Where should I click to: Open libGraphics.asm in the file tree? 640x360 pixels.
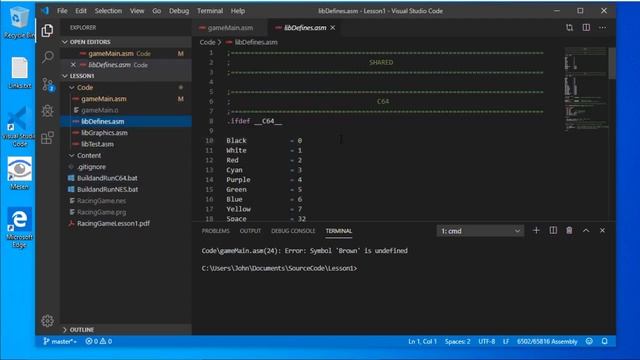point(126,133)
